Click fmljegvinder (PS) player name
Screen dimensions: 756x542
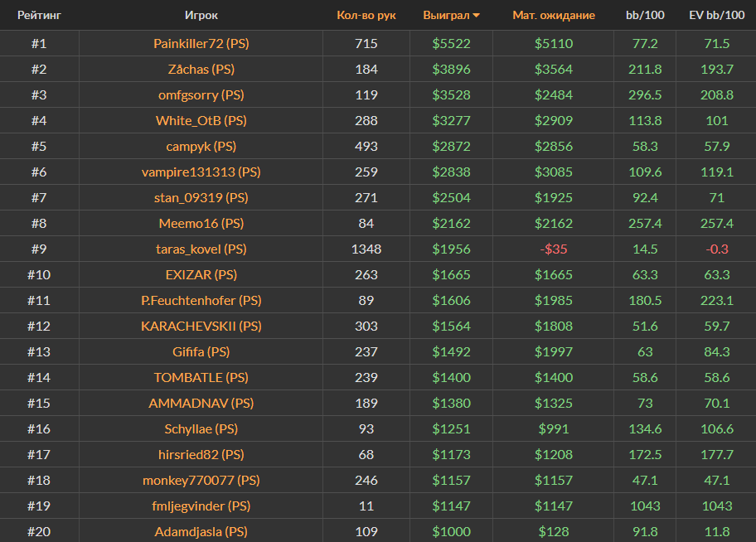201,506
